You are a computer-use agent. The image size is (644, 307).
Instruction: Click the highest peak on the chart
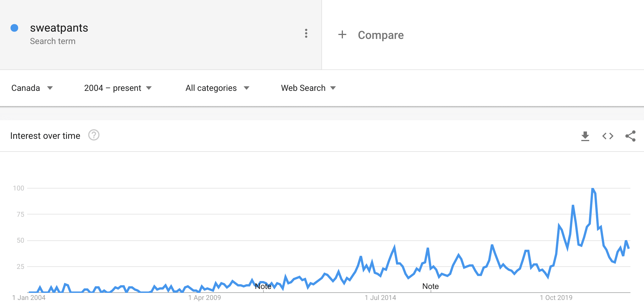(593, 188)
